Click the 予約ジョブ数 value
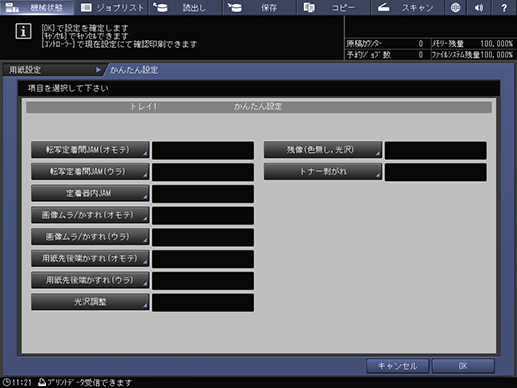The image size is (517, 388). click(421, 55)
